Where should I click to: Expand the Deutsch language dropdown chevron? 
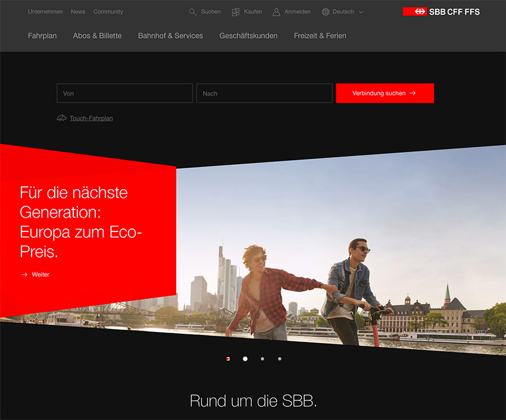tap(361, 12)
